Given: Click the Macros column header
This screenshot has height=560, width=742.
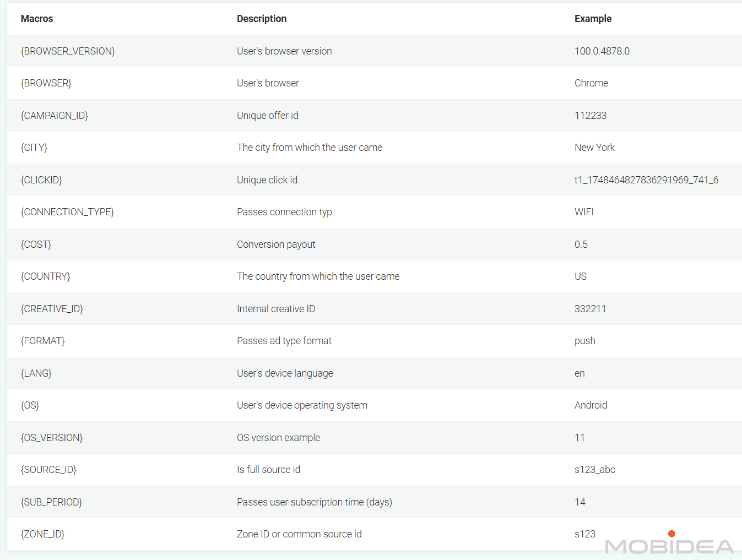Looking at the screenshot, I should [37, 19].
